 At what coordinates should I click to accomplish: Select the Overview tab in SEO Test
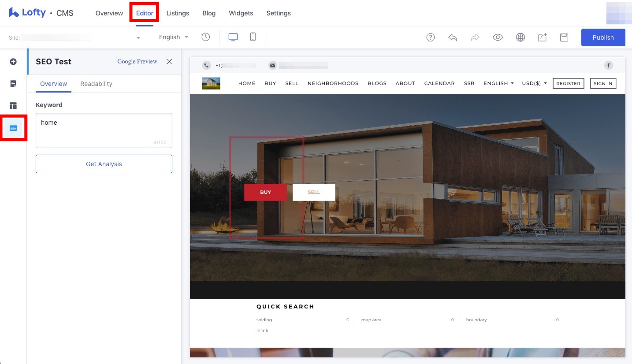53,84
